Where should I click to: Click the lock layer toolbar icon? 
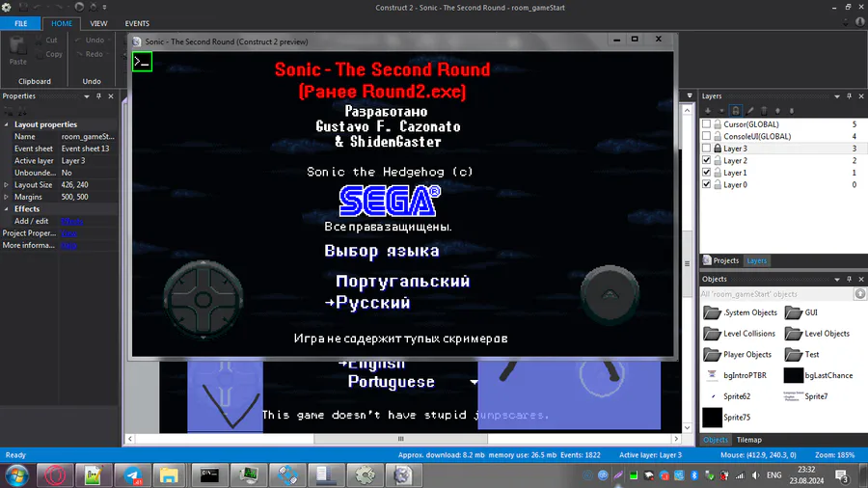[735, 111]
